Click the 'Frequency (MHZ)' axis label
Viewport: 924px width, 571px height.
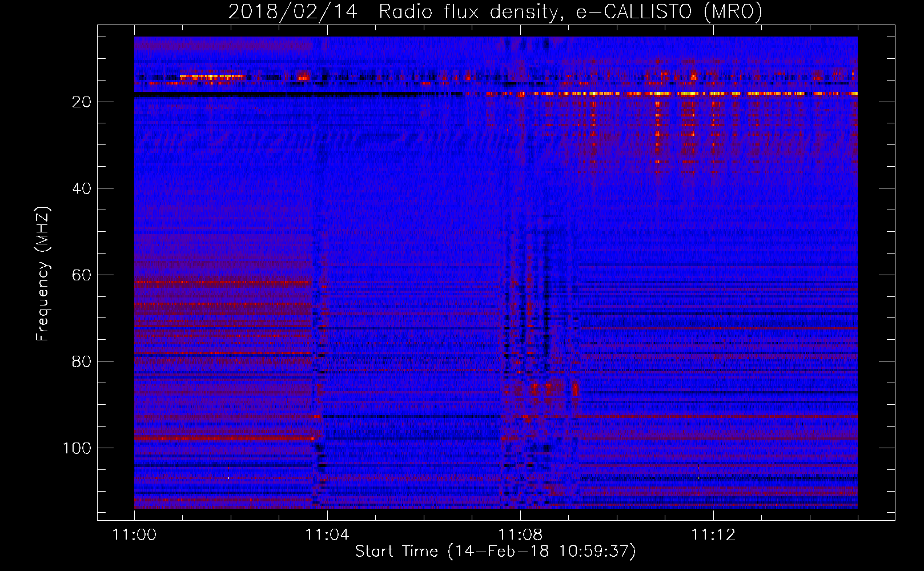click(43, 274)
